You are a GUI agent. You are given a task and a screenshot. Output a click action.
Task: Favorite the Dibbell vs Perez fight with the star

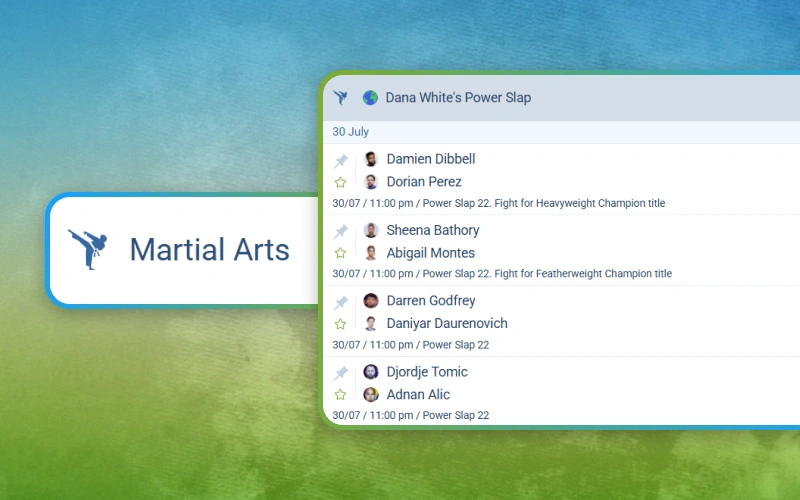[340, 182]
